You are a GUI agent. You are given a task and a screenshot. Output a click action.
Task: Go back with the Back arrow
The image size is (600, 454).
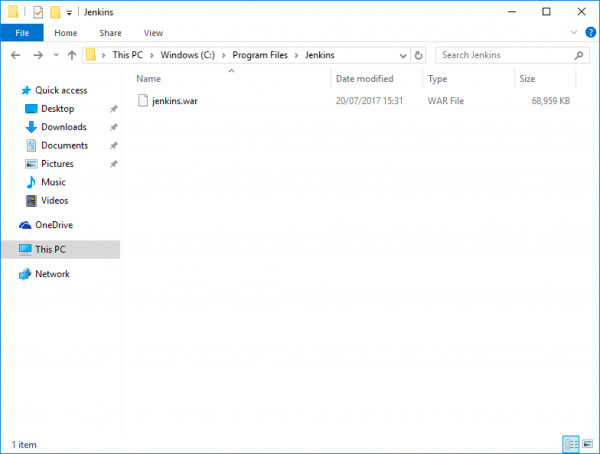click(x=15, y=56)
